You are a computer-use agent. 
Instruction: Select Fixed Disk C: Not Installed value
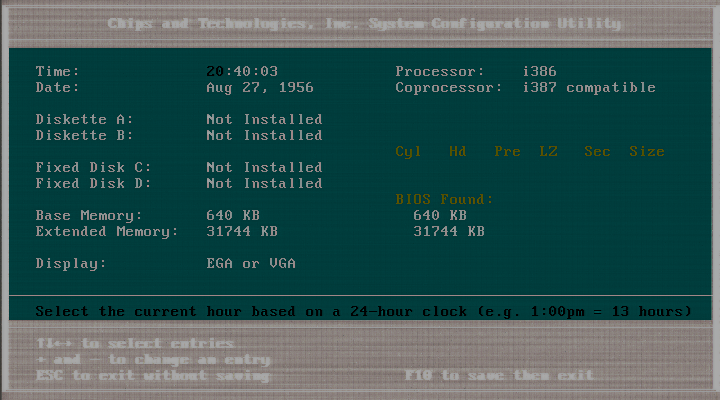[x=264, y=167]
